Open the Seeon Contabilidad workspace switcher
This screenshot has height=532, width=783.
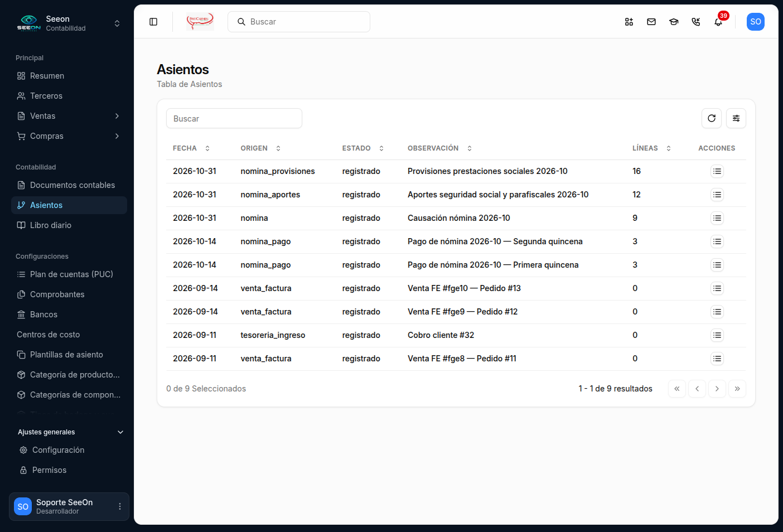69,23
